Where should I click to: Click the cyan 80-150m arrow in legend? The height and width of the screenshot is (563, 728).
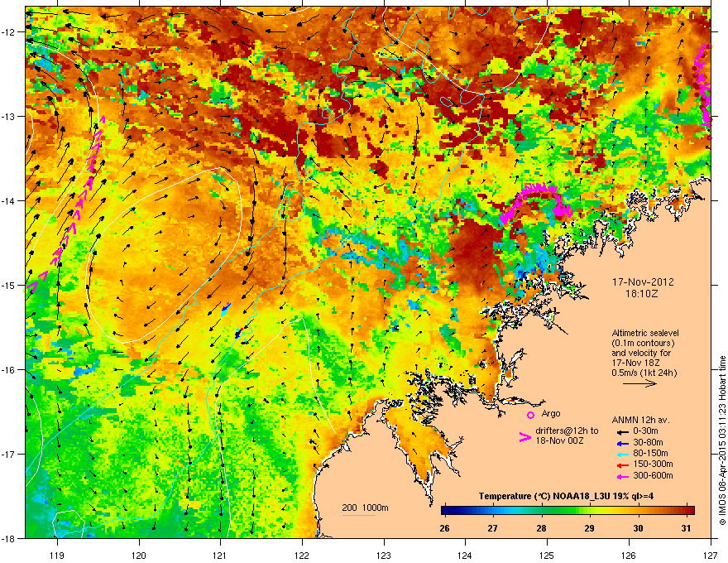[623, 454]
